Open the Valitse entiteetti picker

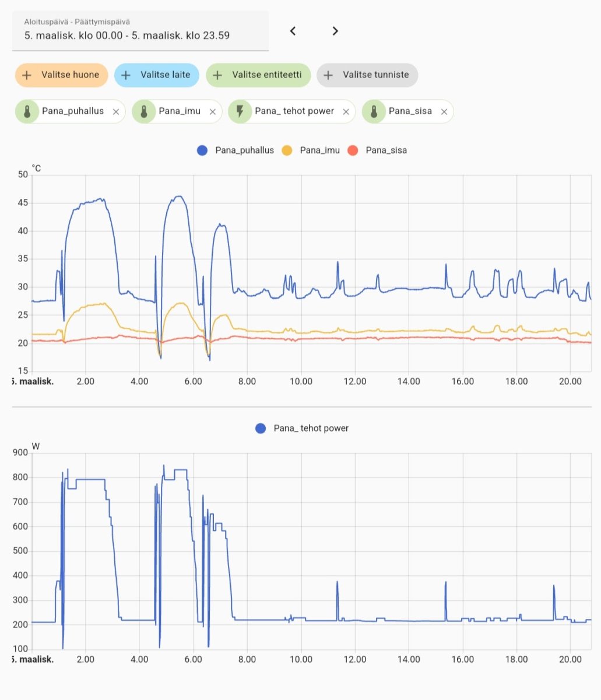[x=258, y=75]
